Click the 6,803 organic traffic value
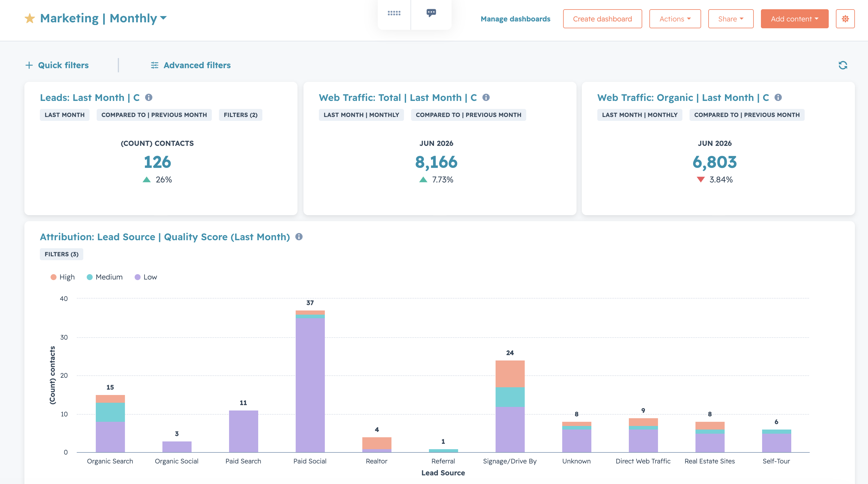The height and width of the screenshot is (484, 868). (715, 162)
